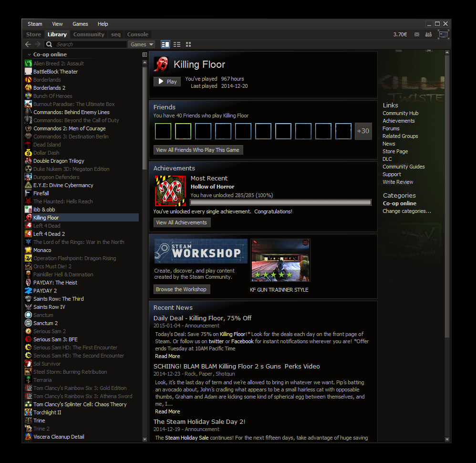The width and height of the screenshot is (476, 463).
Task: Switch to detail view layout icon
Action: click(166, 44)
